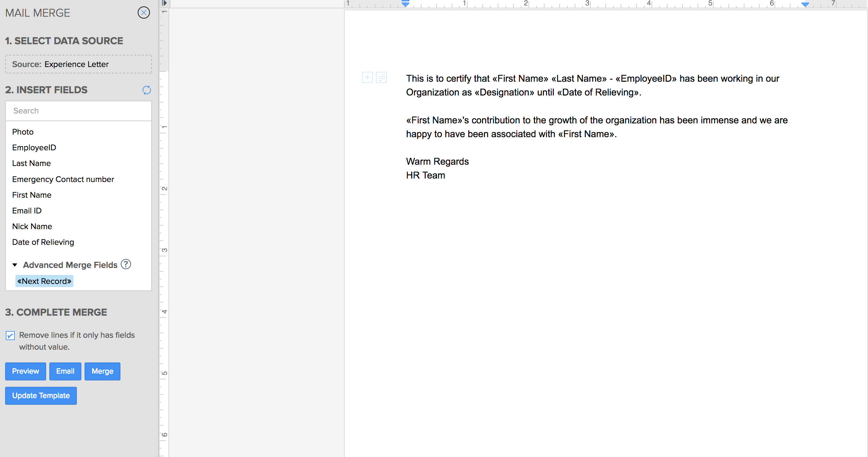
Task: Insert the EmployeeID field
Action: tap(34, 147)
